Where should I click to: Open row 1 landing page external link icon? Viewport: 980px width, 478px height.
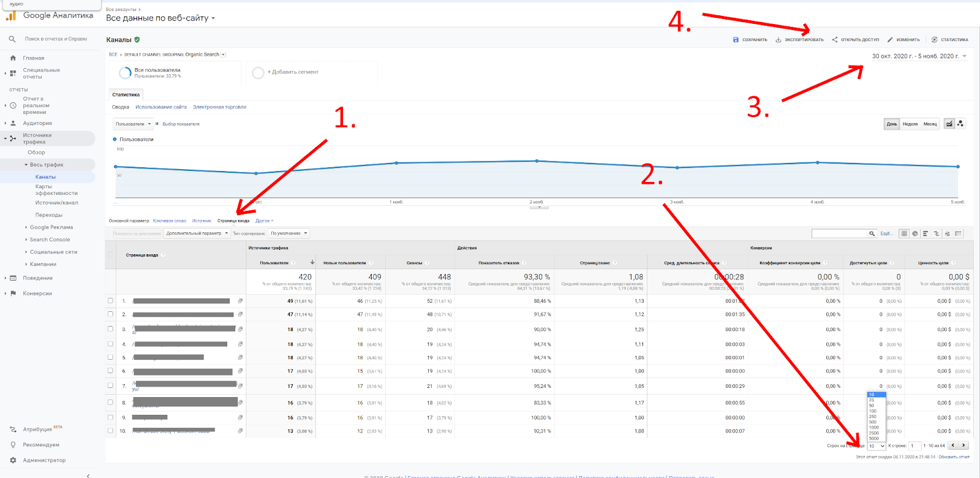click(240, 301)
